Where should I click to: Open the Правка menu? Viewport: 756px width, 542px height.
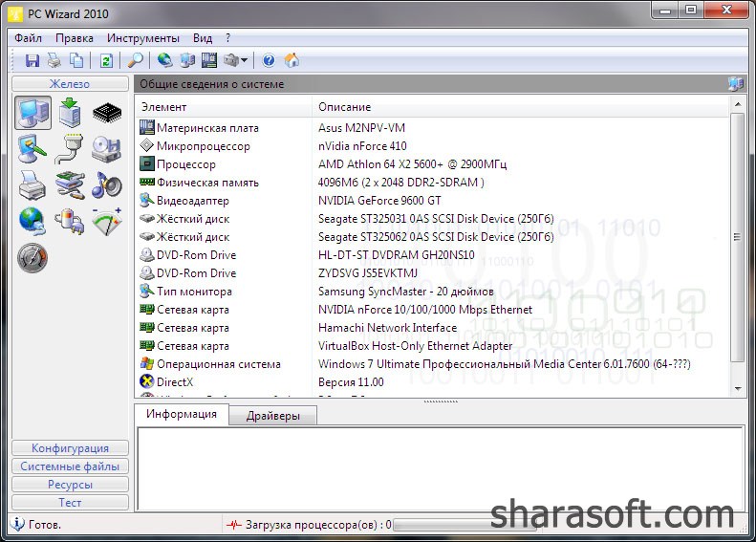(x=75, y=38)
